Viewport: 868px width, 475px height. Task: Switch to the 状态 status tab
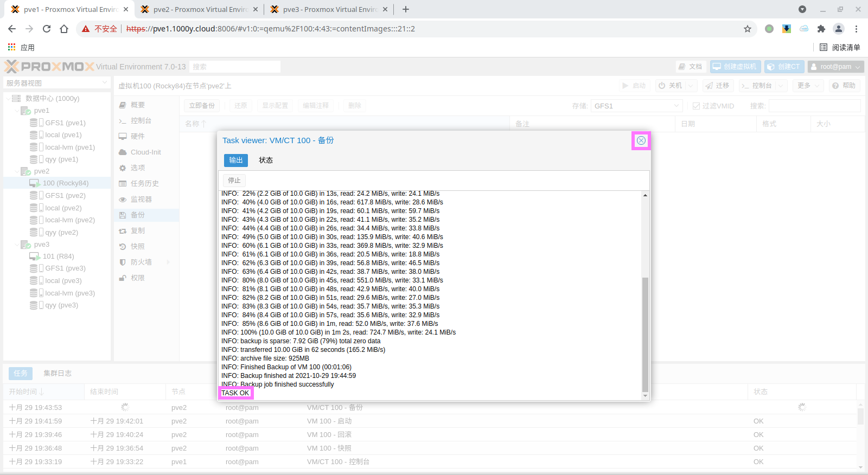tap(266, 161)
